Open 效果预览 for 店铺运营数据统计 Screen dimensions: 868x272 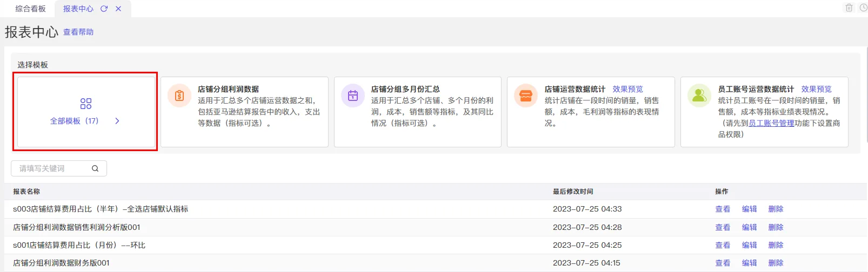click(628, 89)
